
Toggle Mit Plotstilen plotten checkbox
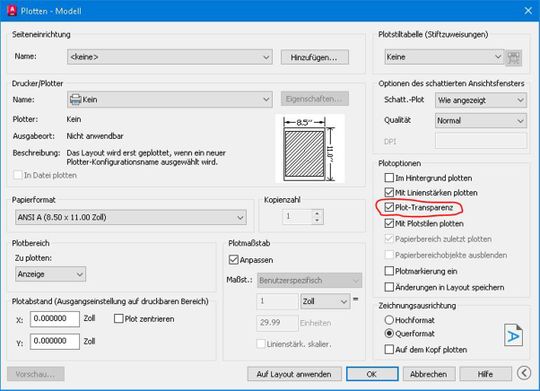point(389,223)
